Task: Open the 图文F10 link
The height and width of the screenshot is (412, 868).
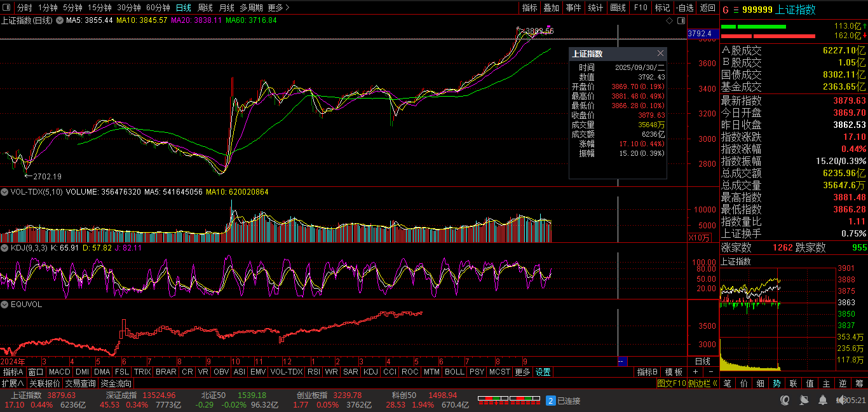Action: [x=672, y=383]
